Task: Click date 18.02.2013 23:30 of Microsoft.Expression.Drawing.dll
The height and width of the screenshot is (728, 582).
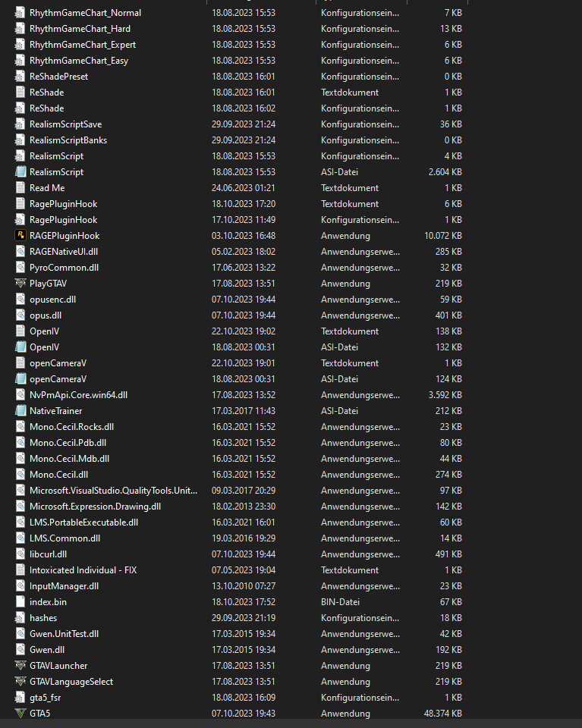Action: (244, 506)
